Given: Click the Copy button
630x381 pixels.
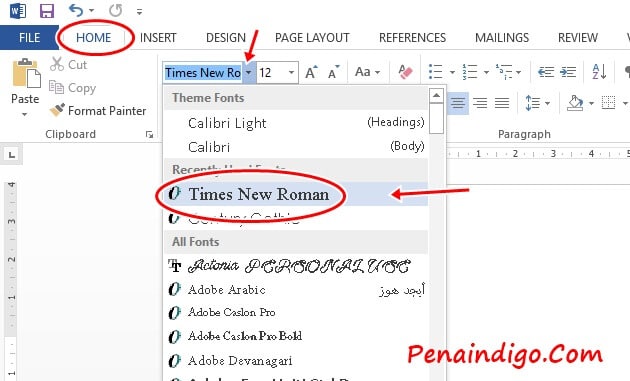Looking at the screenshot, I should (x=73, y=88).
